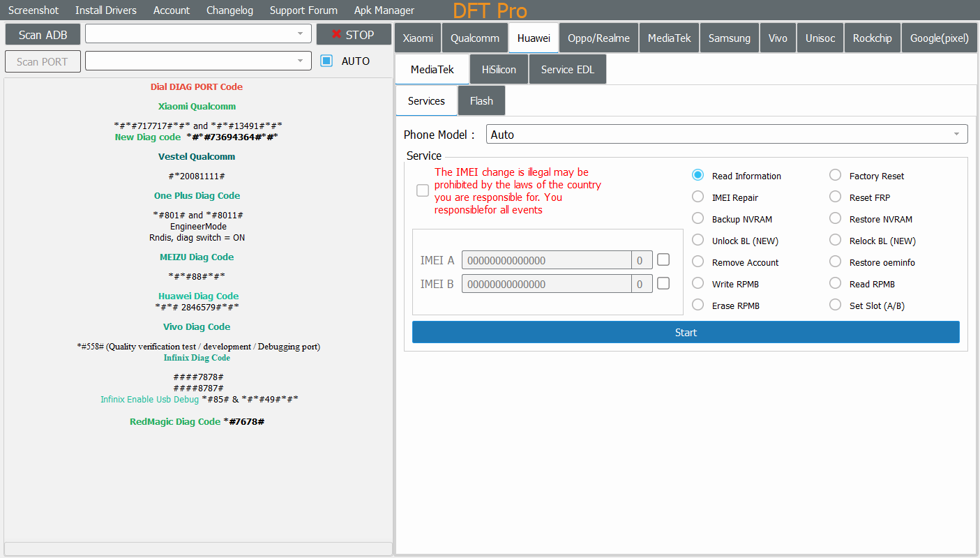Open the Install Drivers menu
The image size is (980, 558).
(x=106, y=10)
